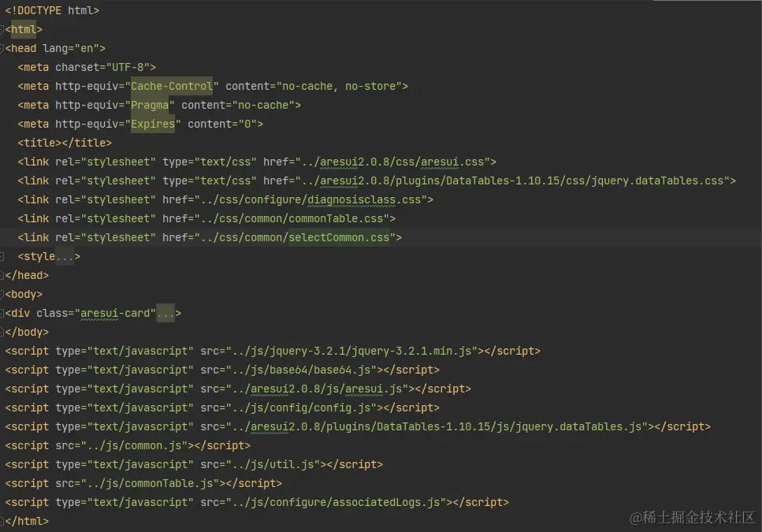Click the charset="UTF-8" meta attribute

[x=102, y=68]
